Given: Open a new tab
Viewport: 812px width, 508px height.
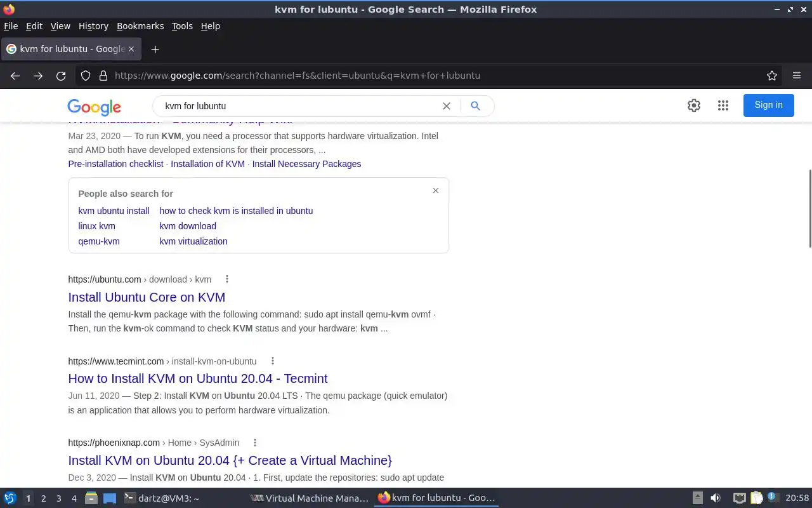Looking at the screenshot, I should (x=155, y=49).
